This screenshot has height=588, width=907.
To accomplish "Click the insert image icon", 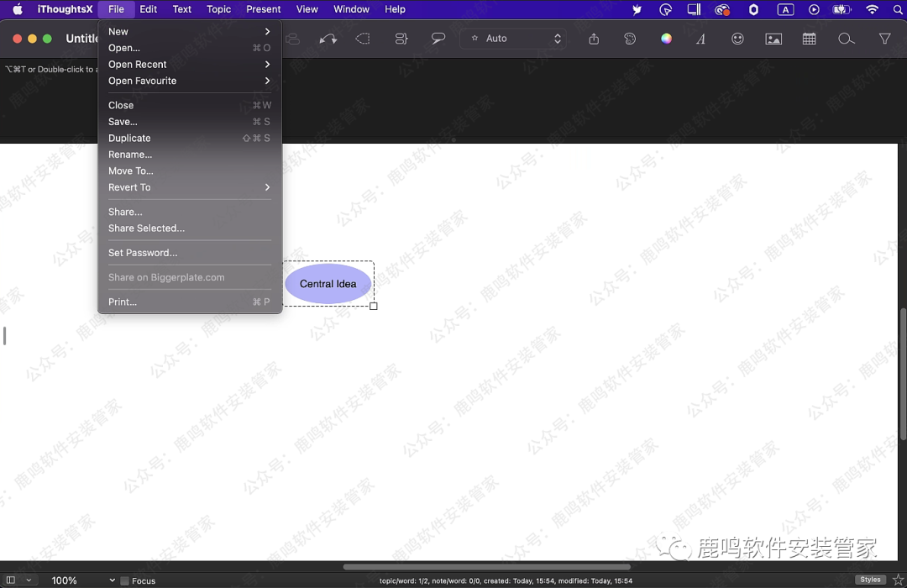I will (773, 39).
